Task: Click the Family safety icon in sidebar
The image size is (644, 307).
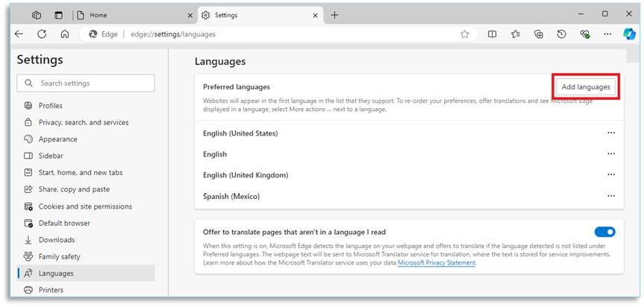Action: click(28, 256)
